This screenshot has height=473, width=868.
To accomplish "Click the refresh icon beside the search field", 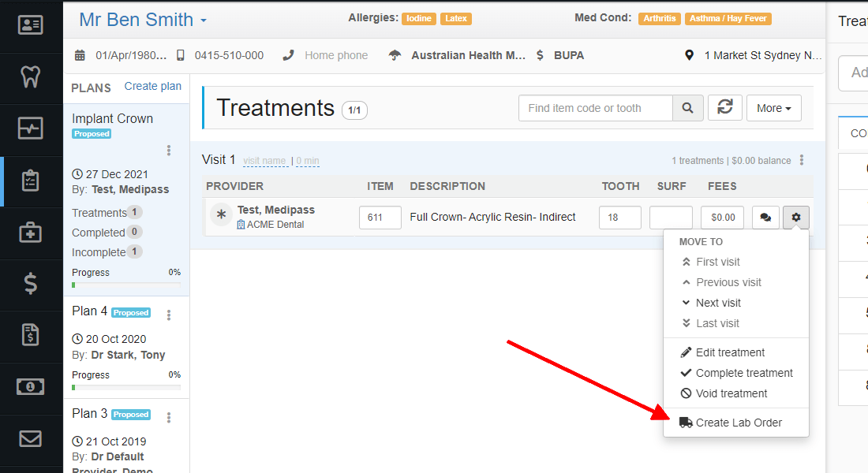I will [x=724, y=108].
